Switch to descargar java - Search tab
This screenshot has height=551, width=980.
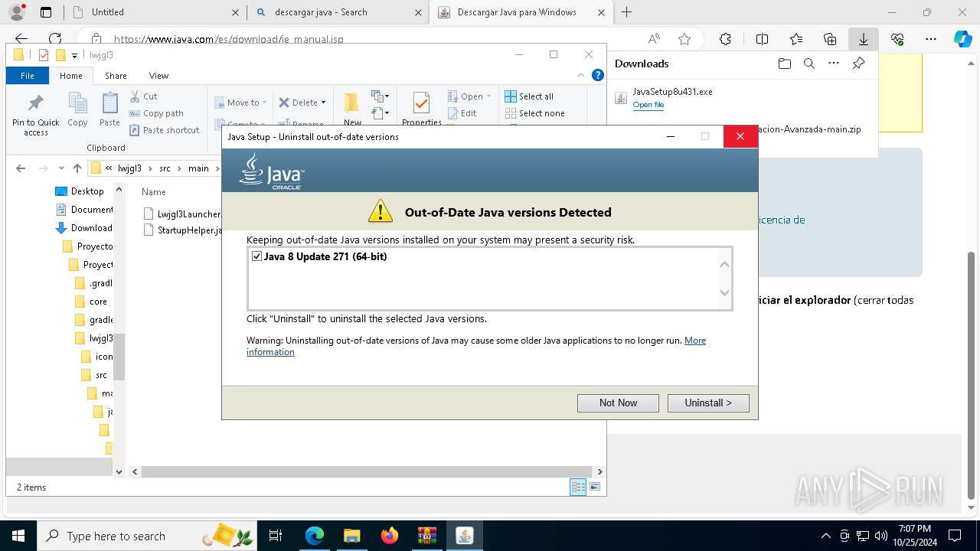pos(338,12)
